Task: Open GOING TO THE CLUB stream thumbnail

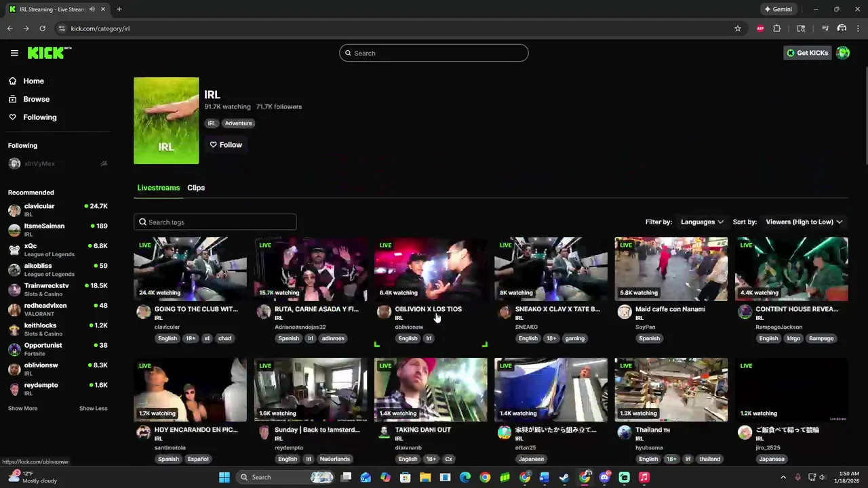Action: coord(190,269)
